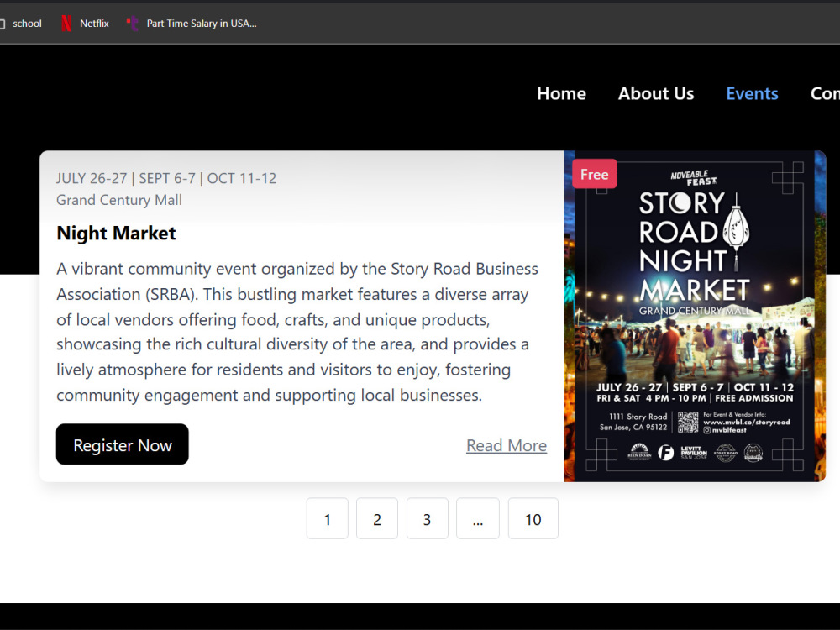Click the Story Road Night Market poster
The image size is (840, 630).
(x=695, y=316)
